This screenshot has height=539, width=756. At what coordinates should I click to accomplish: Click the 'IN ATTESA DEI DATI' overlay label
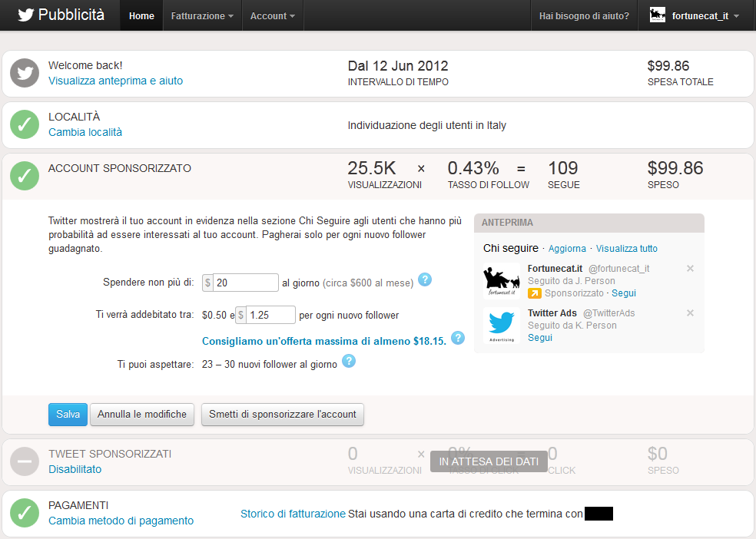(x=489, y=461)
